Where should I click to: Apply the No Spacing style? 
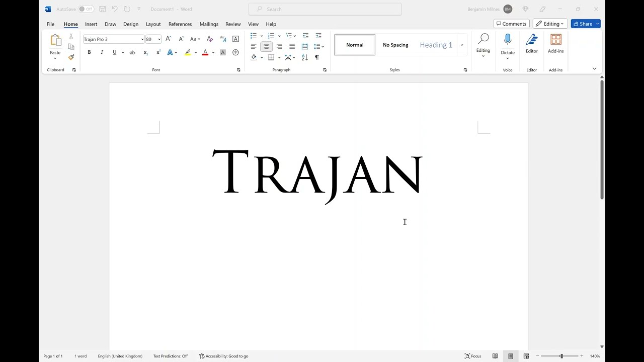(395, 45)
